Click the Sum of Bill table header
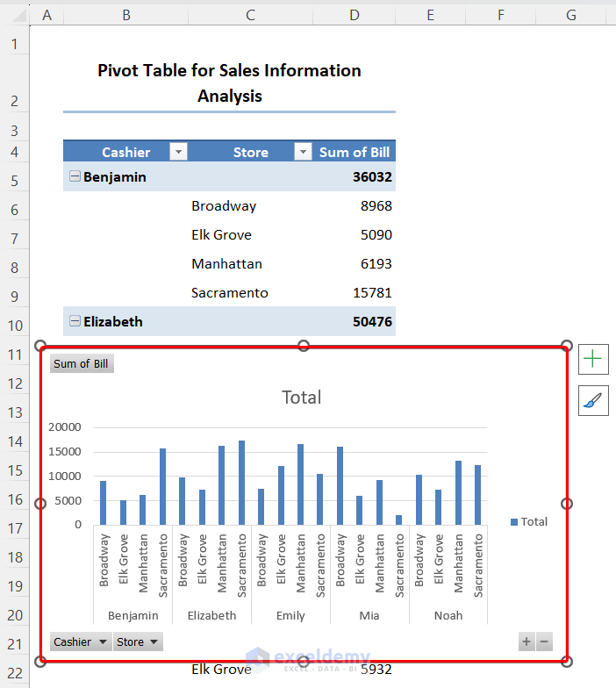The width and height of the screenshot is (616, 688). [x=355, y=152]
